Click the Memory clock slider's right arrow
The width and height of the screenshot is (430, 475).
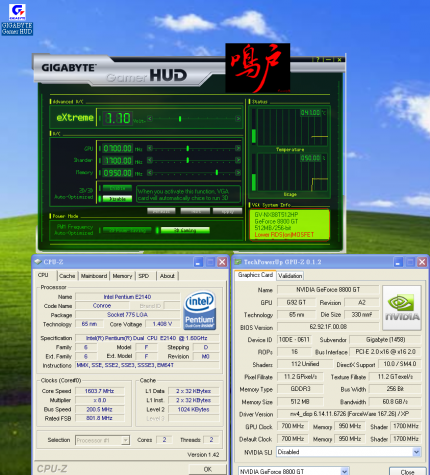[x=238, y=173]
